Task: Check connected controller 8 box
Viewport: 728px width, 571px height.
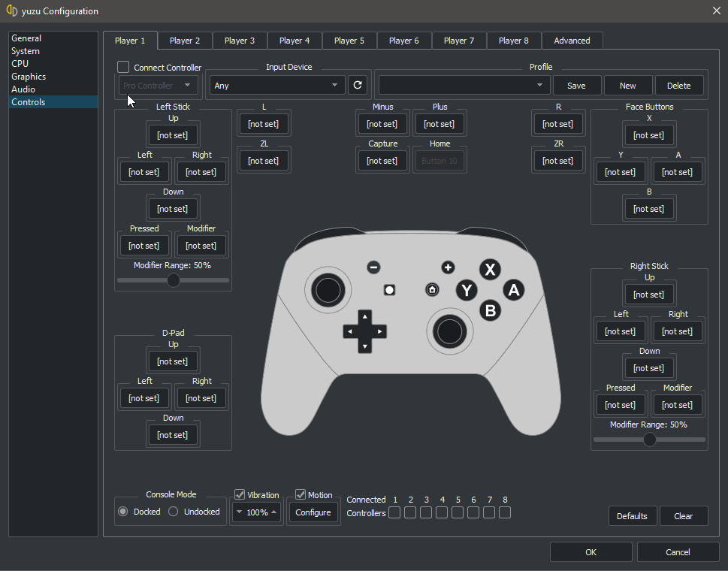Action: pos(505,512)
